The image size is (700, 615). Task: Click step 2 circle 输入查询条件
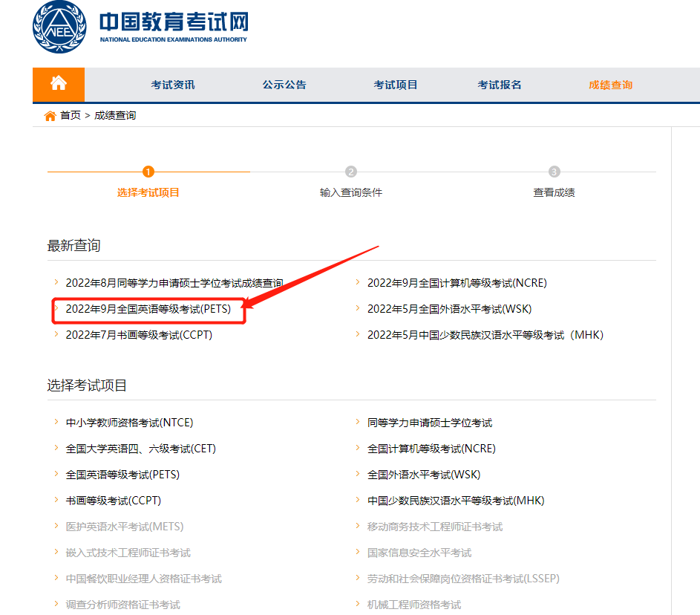click(351, 172)
